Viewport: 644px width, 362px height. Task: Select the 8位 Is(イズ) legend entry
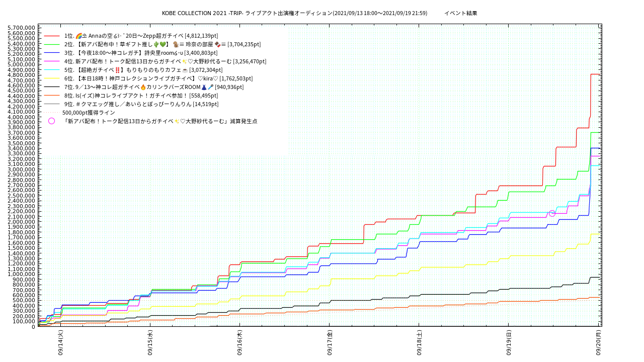click(141, 96)
